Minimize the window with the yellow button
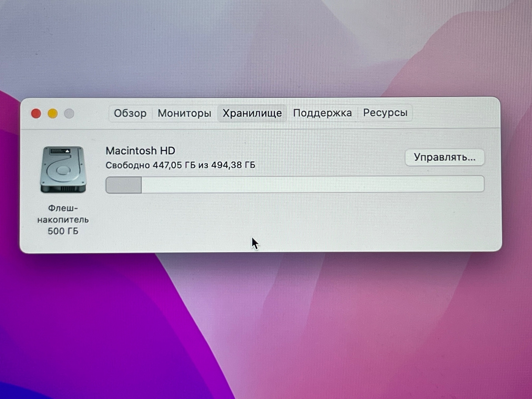The height and width of the screenshot is (399, 532). tap(53, 113)
